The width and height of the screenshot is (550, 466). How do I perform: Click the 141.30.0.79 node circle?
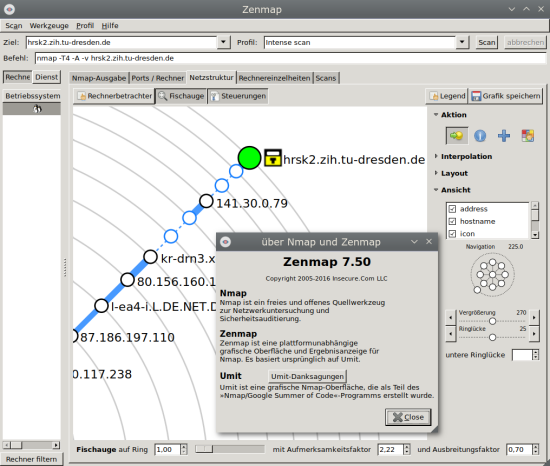[x=206, y=201]
